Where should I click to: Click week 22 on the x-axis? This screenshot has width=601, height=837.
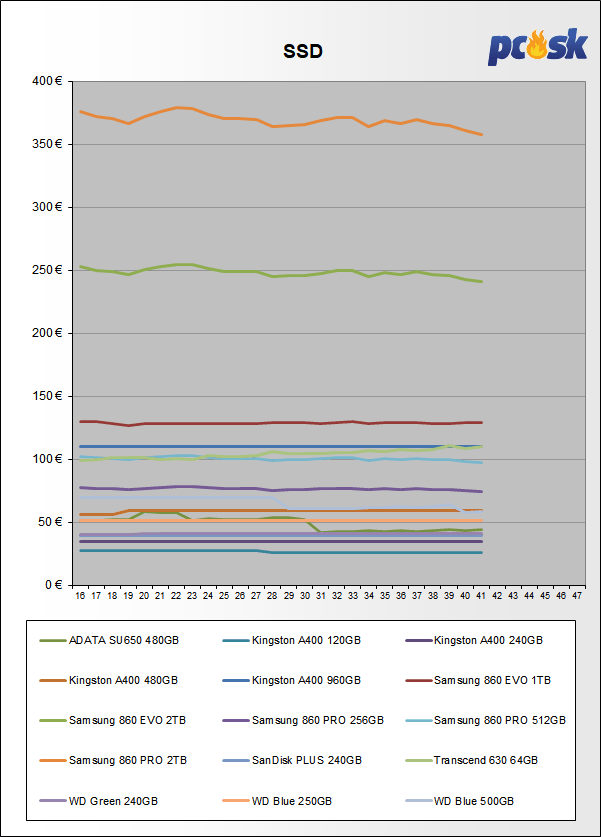176,596
